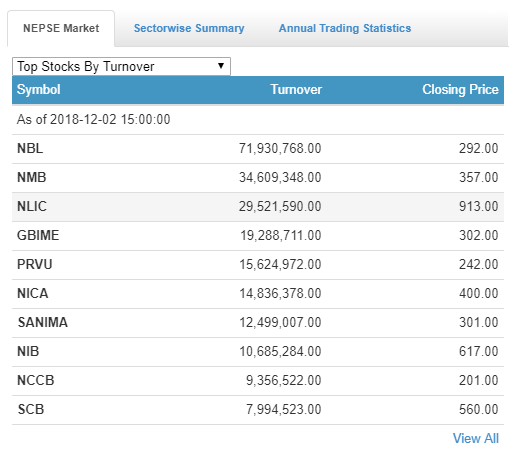Select SANIMA closing price 301.00
Image resolution: width=514 pixels, height=453 pixels.
click(x=479, y=322)
